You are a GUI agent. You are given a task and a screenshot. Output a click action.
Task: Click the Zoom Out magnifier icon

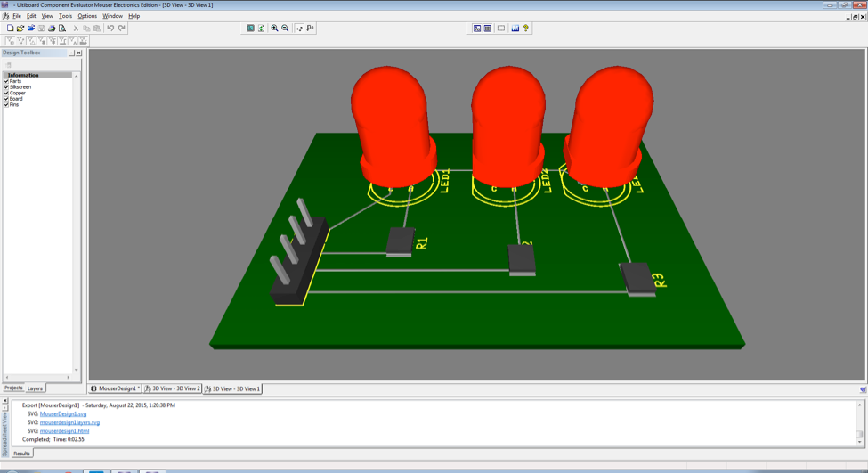tap(285, 29)
